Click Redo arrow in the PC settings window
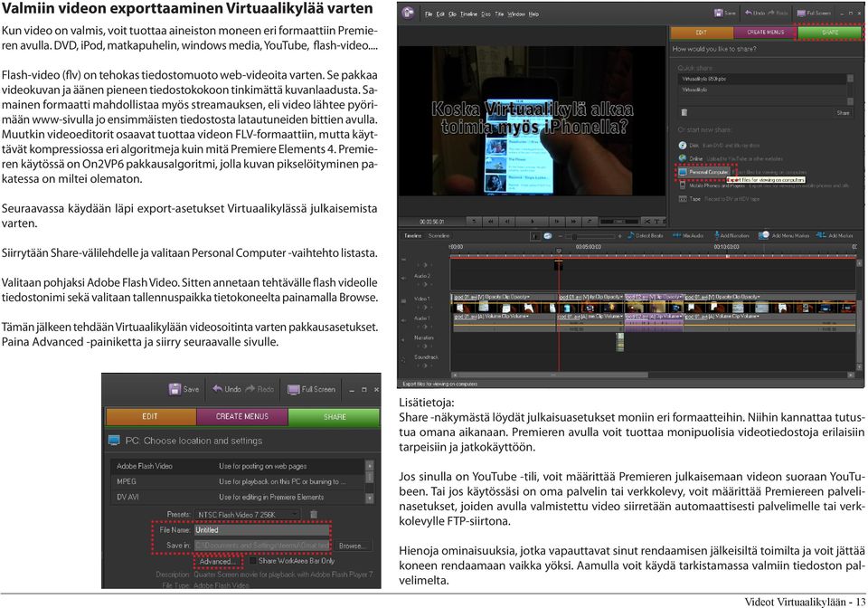868x608 pixels. 250,389
